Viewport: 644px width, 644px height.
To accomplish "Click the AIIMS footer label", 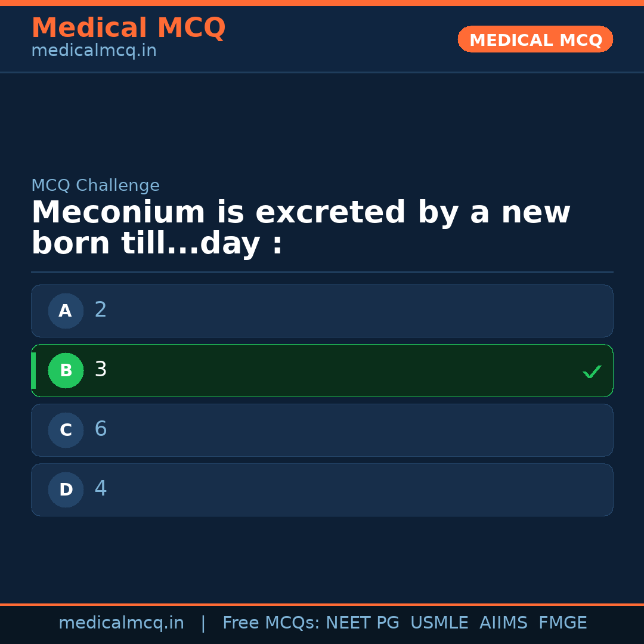I will pos(504,622).
